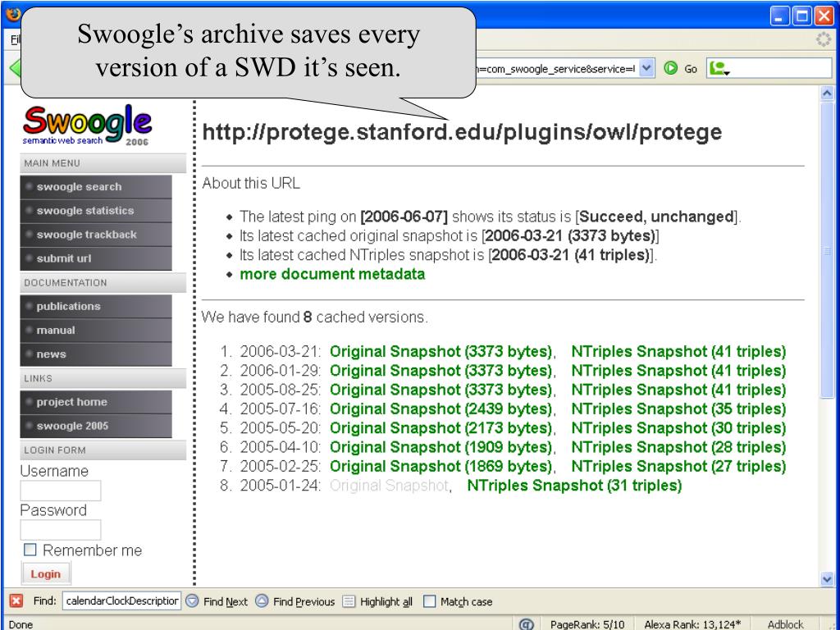Click the Firefox icon in title bar
Viewport: 840px width, 630px height.
(11, 13)
